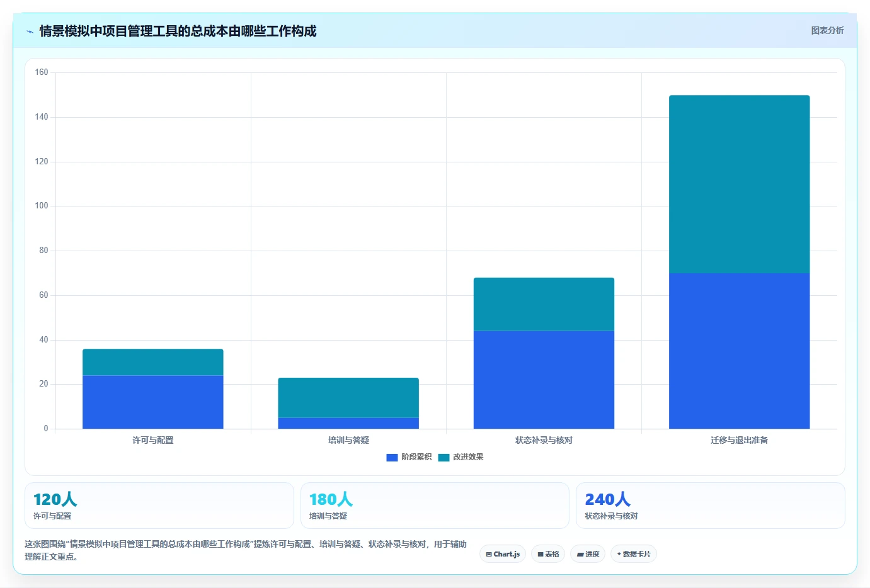
Task: Click the 60 y-axis tick label
Action: (43, 295)
